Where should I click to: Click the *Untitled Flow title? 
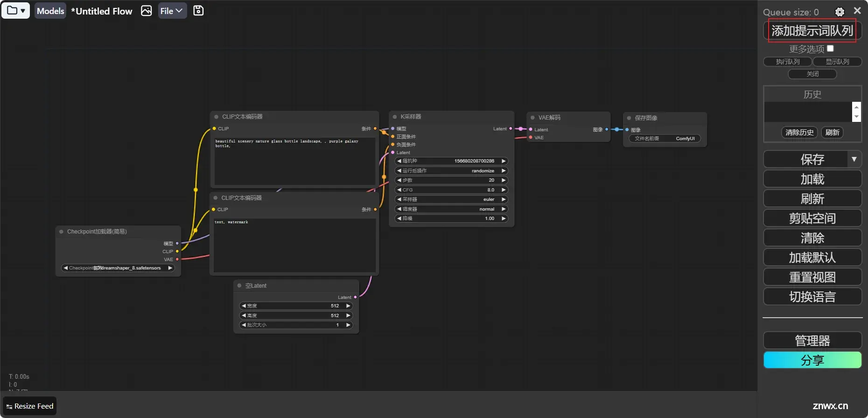point(102,11)
